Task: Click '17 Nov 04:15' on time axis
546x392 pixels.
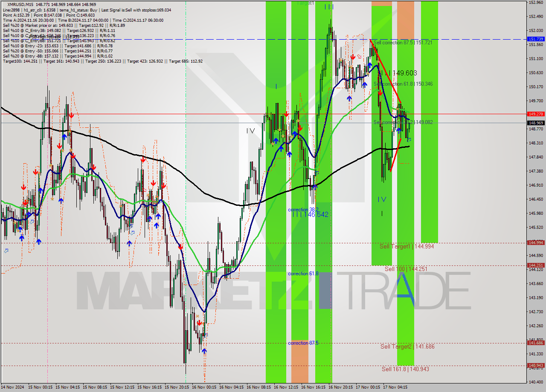Action: pyautogui.click(x=395, y=388)
